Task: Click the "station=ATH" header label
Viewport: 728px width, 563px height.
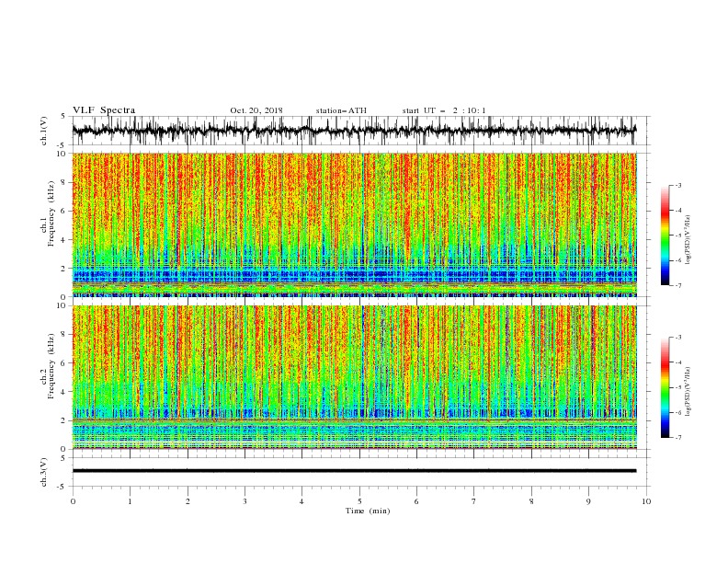Action: [x=341, y=110]
